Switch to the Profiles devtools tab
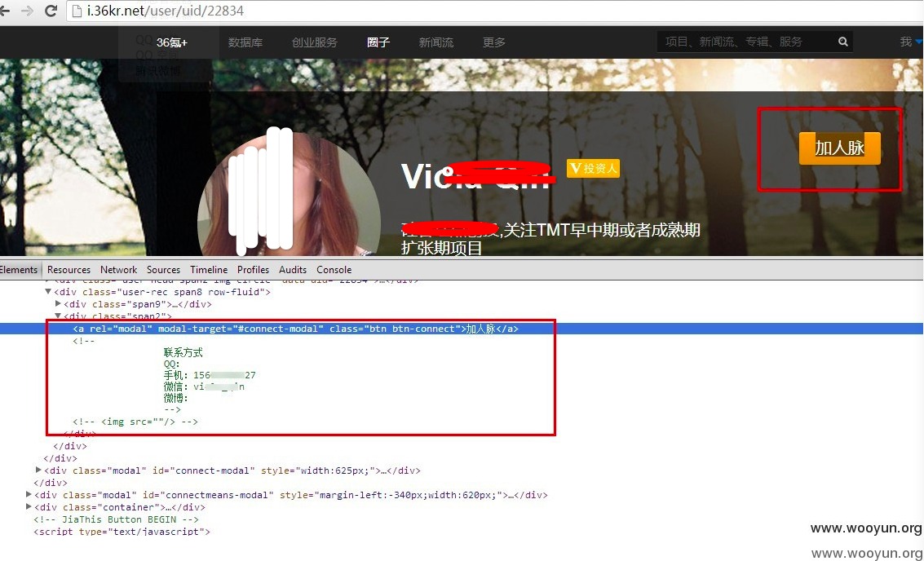 254,269
